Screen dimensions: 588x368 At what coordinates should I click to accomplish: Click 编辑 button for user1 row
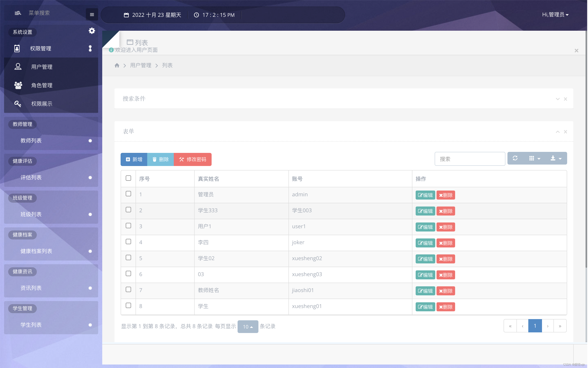[425, 227]
